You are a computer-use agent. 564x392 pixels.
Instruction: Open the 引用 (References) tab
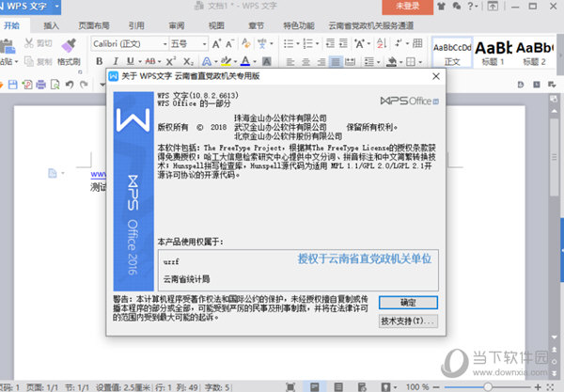(136, 25)
